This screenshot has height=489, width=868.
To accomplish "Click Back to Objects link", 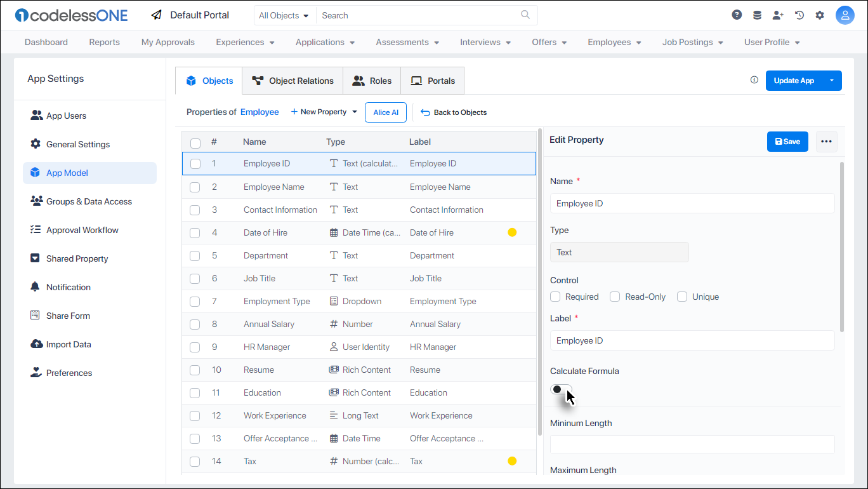I will coord(454,112).
